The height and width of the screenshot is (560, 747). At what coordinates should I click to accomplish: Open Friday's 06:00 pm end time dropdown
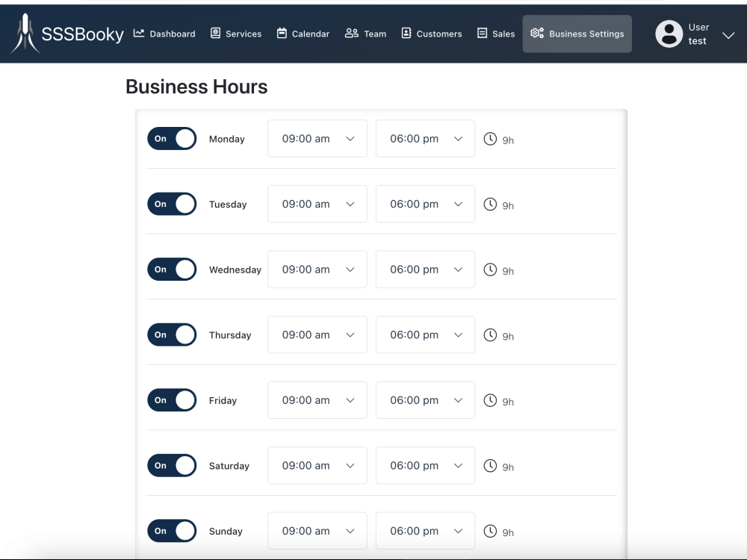[425, 399]
